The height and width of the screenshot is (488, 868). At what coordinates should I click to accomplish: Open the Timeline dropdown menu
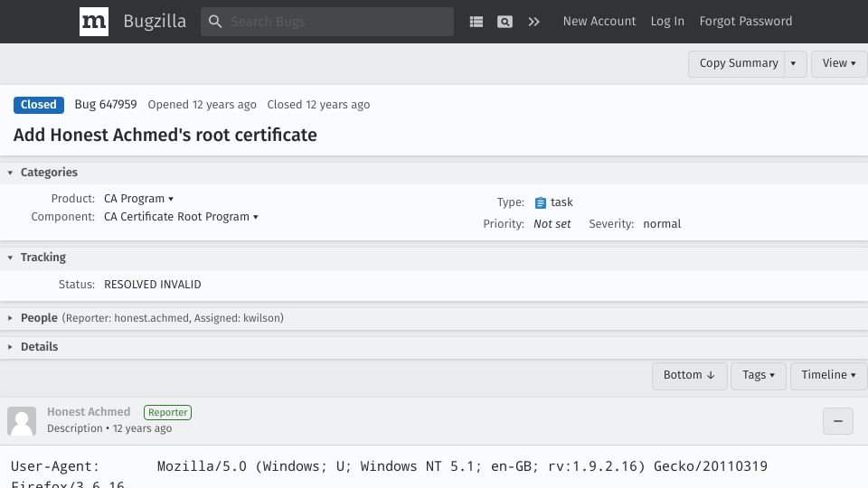[x=829, y=376]
